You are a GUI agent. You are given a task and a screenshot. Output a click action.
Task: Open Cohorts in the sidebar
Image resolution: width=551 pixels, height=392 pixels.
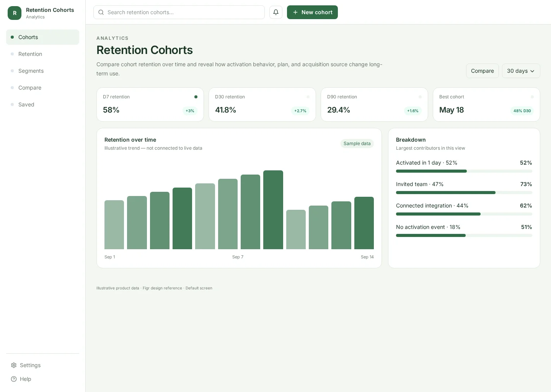pos(42,37)
